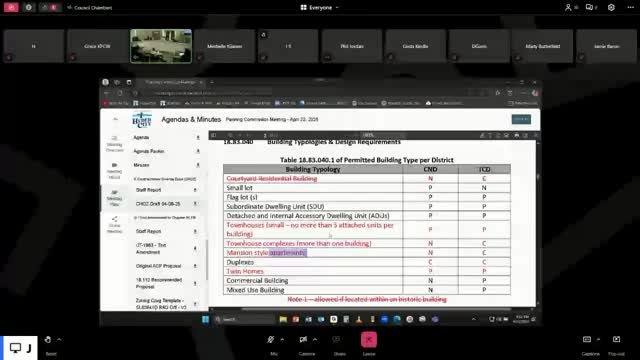Select the Agenda Packet sidebar item
The width and height of the screenshot is (640, 360).
[149, 151]
